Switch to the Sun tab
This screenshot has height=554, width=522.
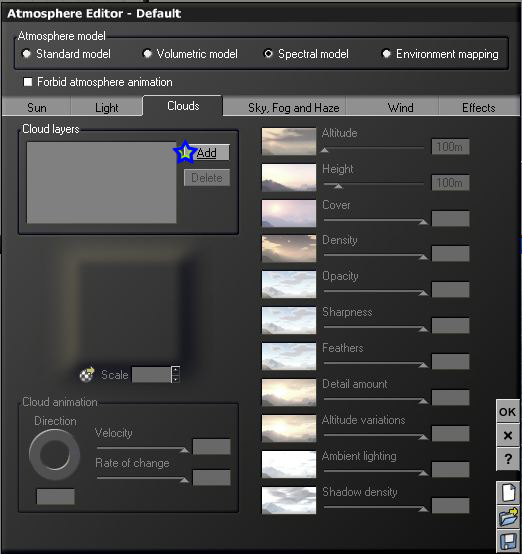click(36, 107)
